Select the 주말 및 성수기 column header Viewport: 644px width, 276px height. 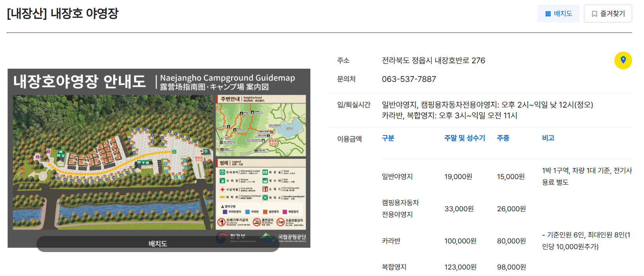pyautogui.click(x=464, y=138)
